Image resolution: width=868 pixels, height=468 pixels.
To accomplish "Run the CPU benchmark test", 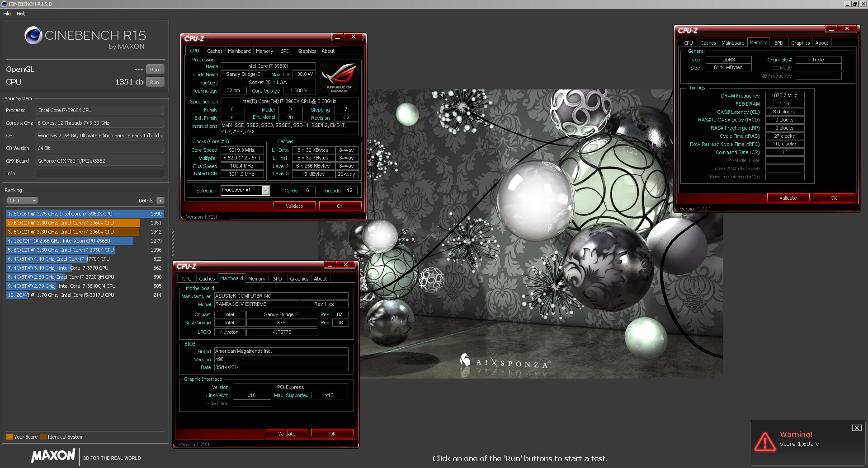I will point(155,82).
